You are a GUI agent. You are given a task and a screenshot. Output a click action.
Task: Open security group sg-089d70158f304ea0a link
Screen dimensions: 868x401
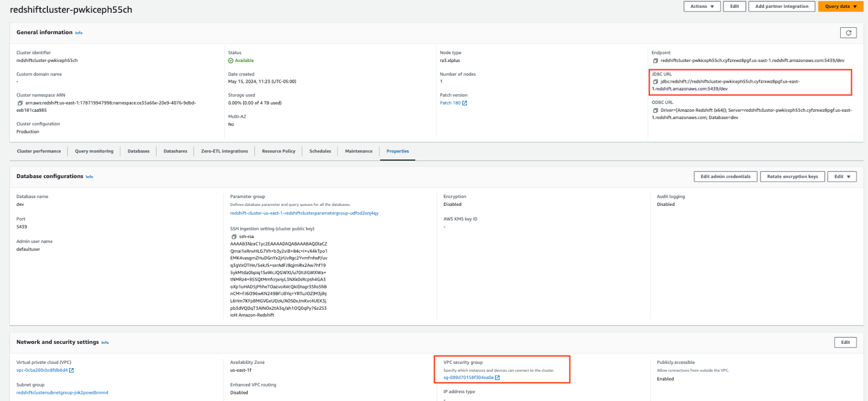click(469, 378)
